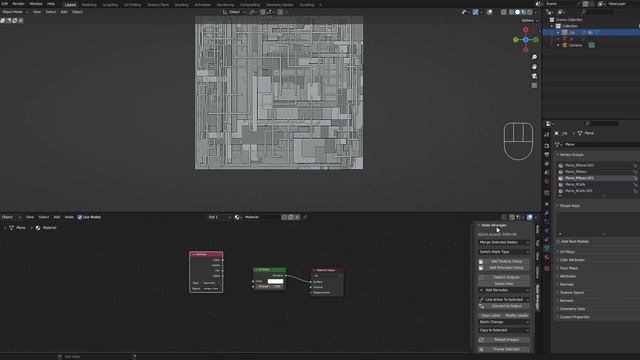This screenshot has width=640, height=360.
Task: Toggle node editor overlay icon in header
Action: click(x=530, y=217)
